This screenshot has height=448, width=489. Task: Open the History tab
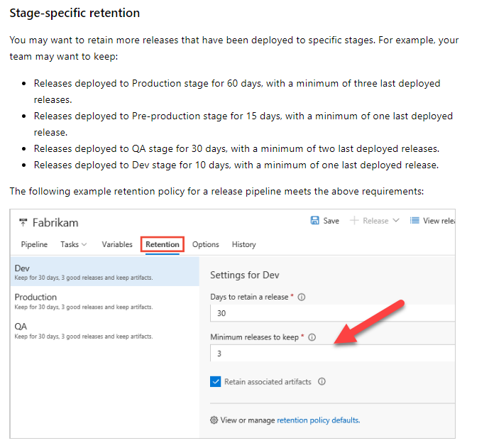pyautogui.click(x=243, y=244)
